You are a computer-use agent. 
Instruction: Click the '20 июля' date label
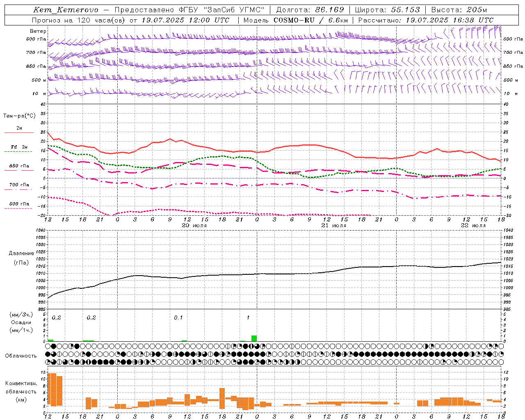point(194,226)
